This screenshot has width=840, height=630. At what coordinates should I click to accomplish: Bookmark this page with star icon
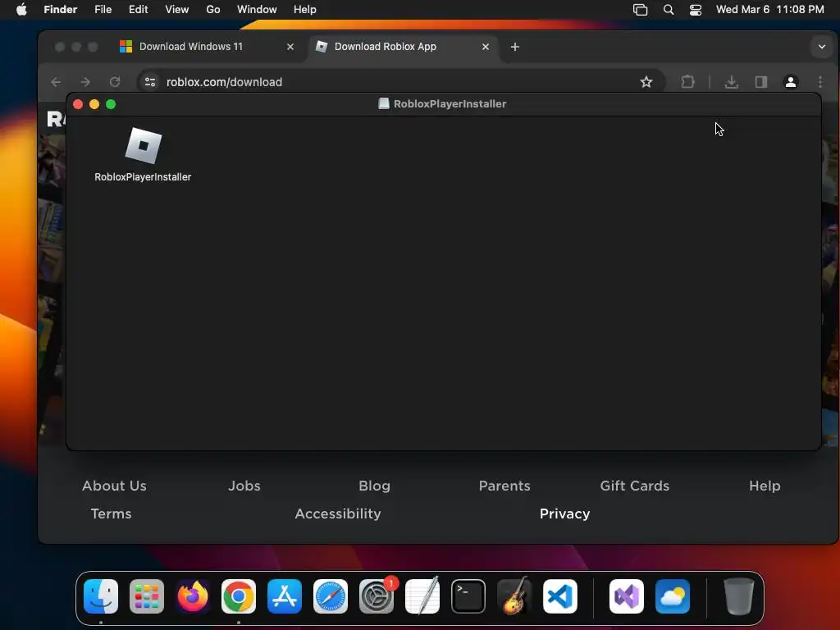pos(646,82)
